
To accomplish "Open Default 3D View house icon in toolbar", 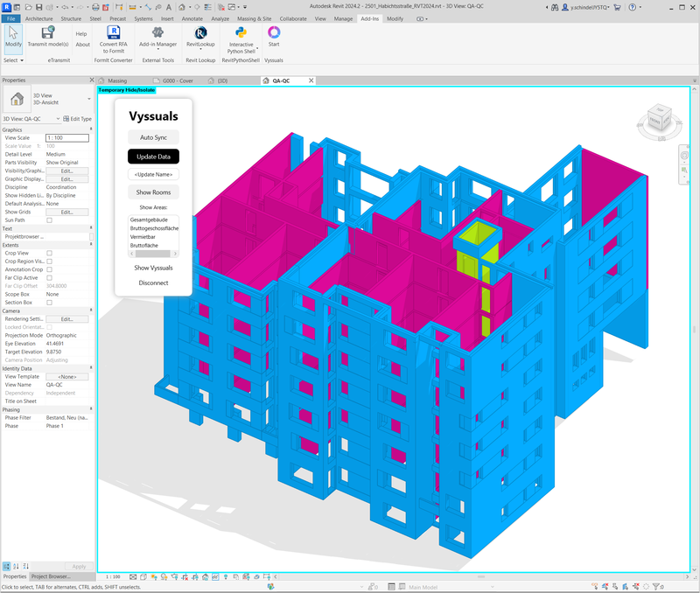I will click(182, 7).
